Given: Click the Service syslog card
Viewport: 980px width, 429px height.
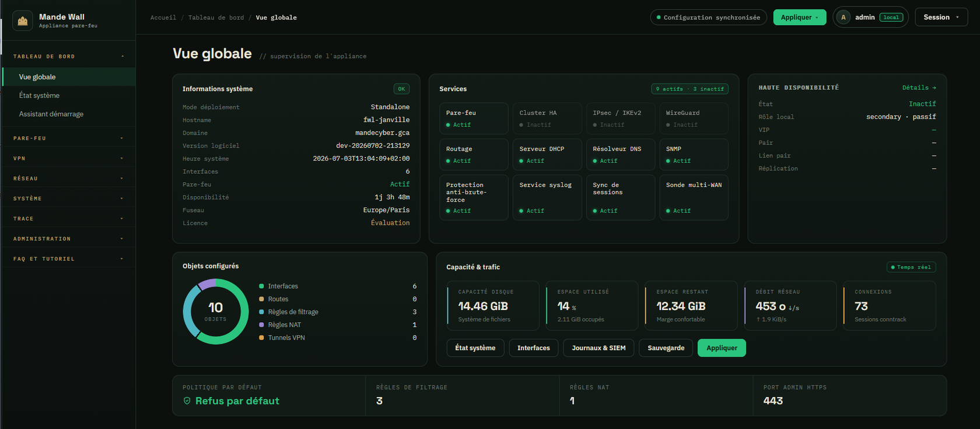Looking at the screenshot, I should (x=547, y=197).
